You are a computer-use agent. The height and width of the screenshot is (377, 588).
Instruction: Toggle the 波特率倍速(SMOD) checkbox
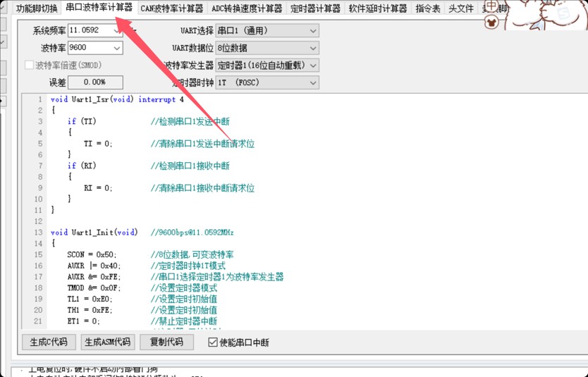pyautogui.click(x=30, y=65)
